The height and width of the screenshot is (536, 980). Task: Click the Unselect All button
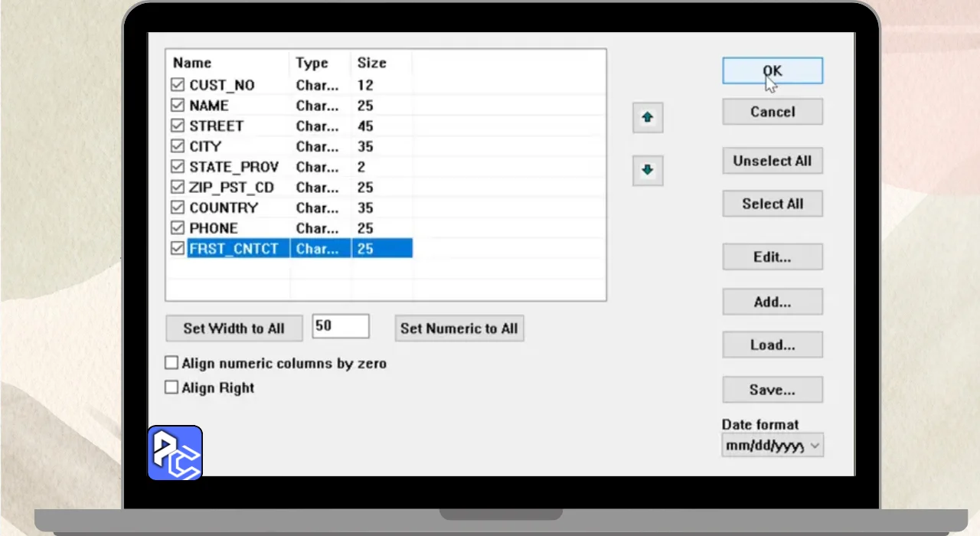coord(773,161)
